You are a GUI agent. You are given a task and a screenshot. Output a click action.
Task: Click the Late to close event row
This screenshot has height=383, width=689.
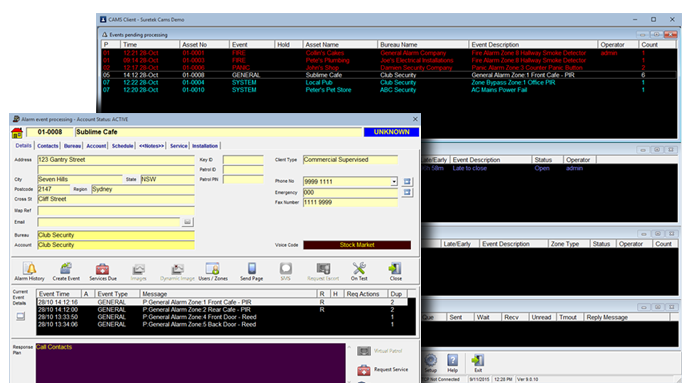(x=549, y=168)
